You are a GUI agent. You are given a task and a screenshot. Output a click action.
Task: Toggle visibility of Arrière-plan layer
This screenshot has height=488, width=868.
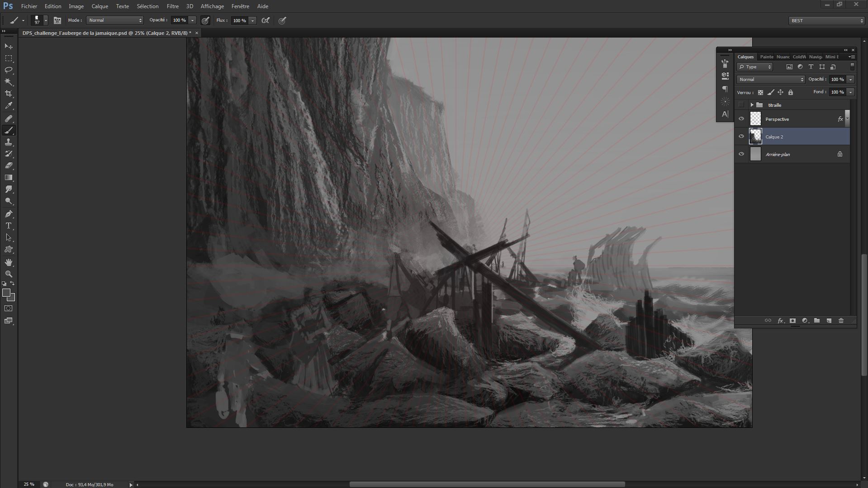pyautogui.click(x=741, y=154)
